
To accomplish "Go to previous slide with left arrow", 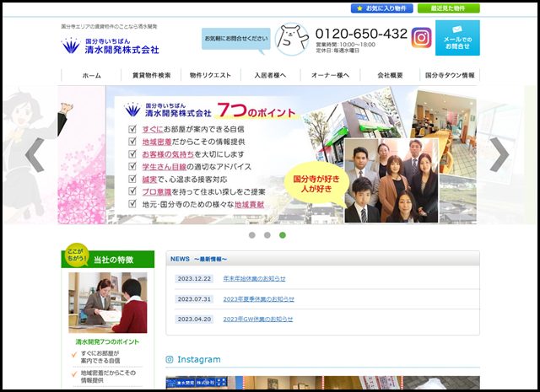I will pyautogui.click(x=35, y=155).
